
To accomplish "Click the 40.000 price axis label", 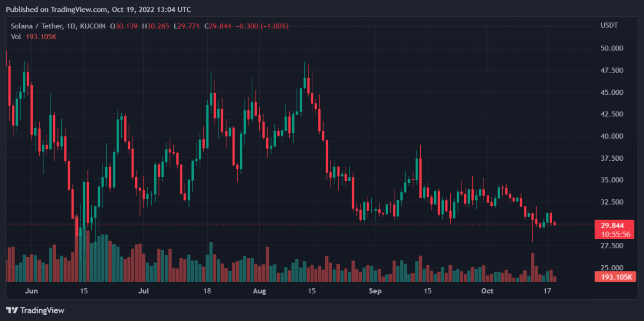I will [x=612, y=136].
